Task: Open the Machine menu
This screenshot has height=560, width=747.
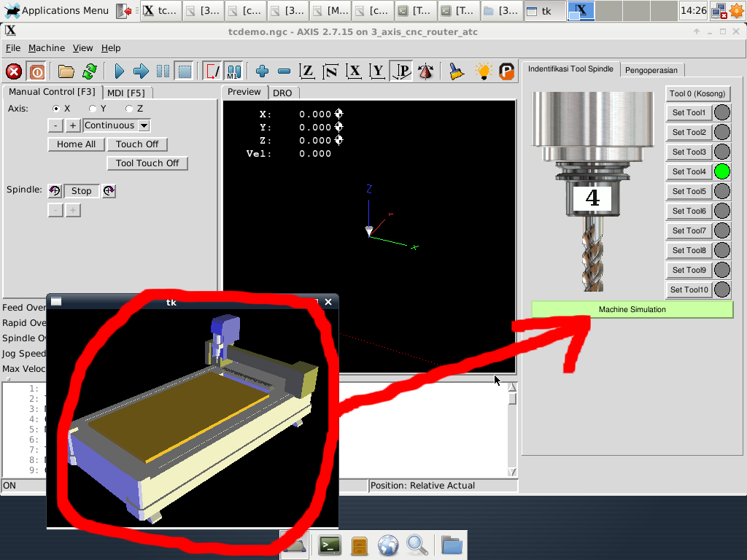Action: [x=47, y=48]
